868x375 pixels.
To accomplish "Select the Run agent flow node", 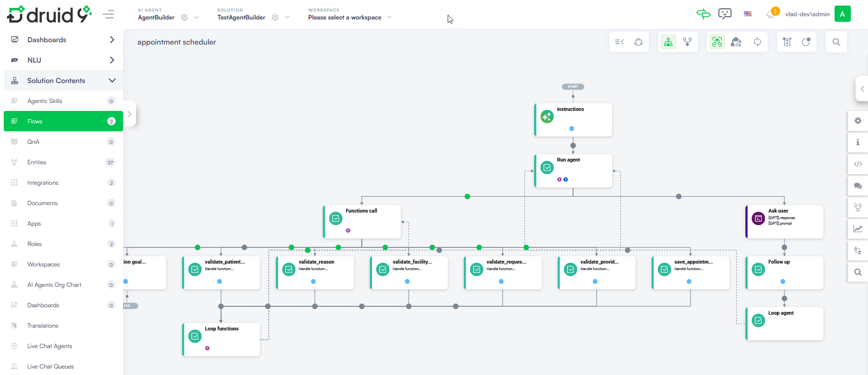I will pyautogui.click(x=573, y=171).
